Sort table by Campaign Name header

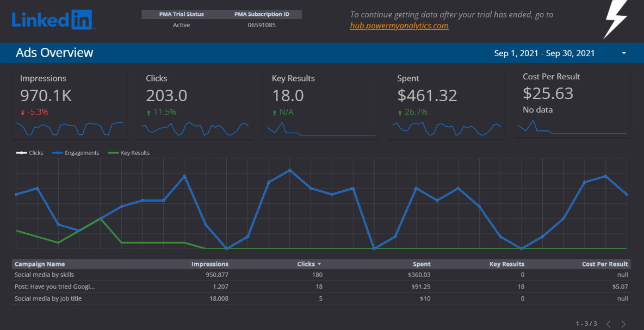coord(40,264)
